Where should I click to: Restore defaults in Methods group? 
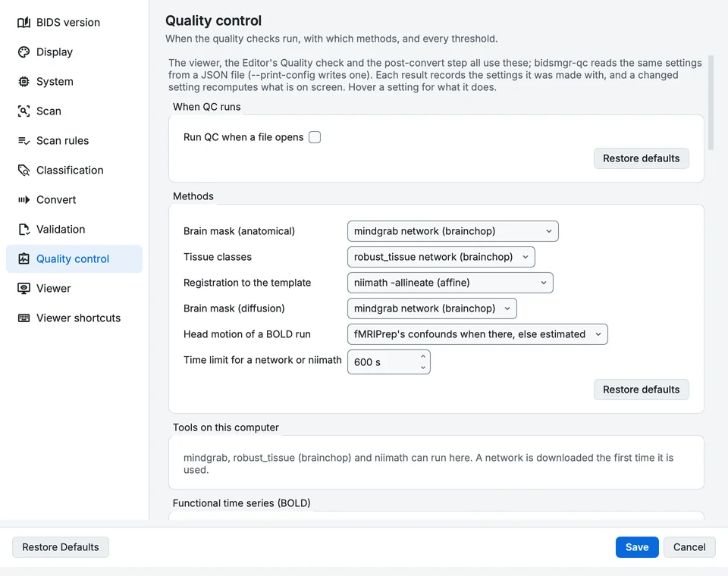[x=642, y=390]
